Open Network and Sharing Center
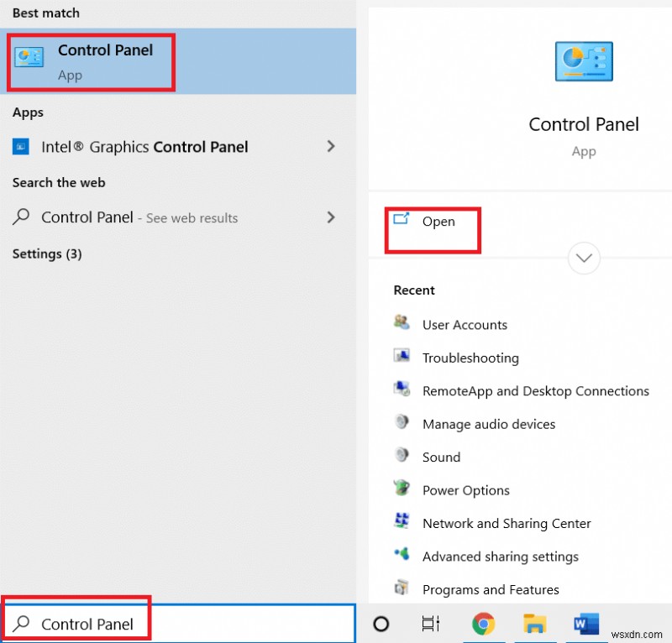Screen dimensions: 672x643 click(x=507, y=523)
